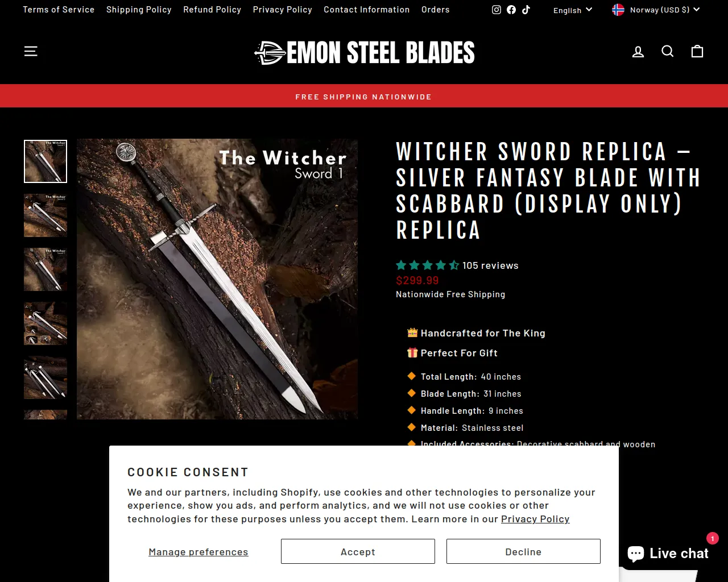Image resolution: width=728 pixels, height=582 pixels.
Task: Select the second sword thumbnail image
Action: pyautogui.click(x=45, y=215)
